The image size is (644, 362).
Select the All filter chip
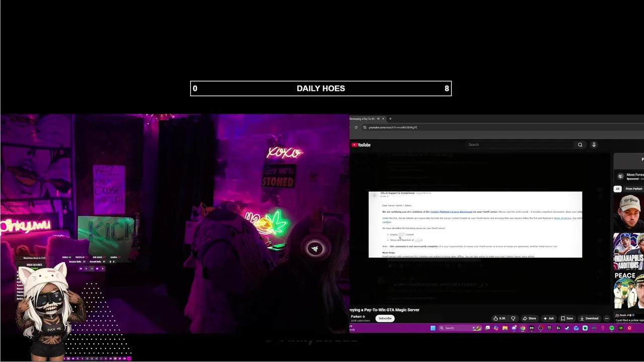click(617, 189)
